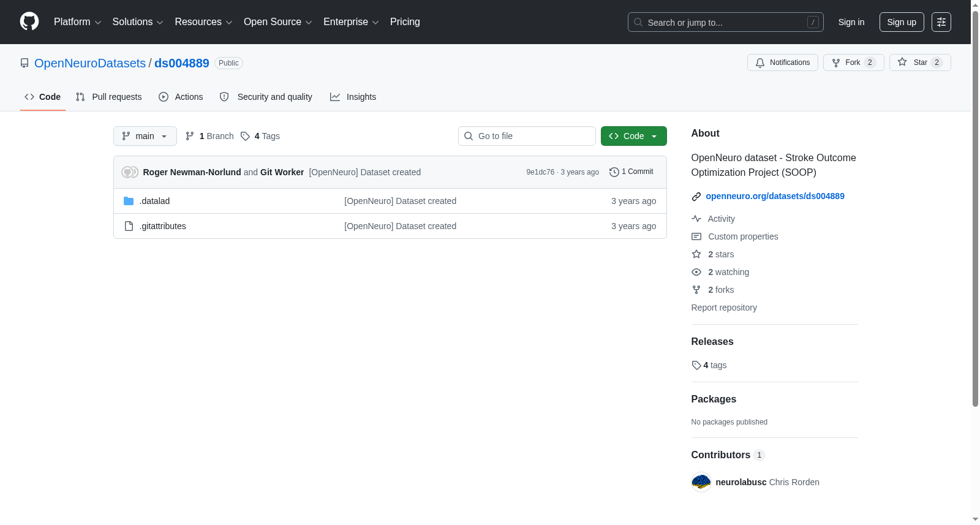The image size is (980, 525).
Task: Open the Contributors heading link
Action: pos(728,455)
